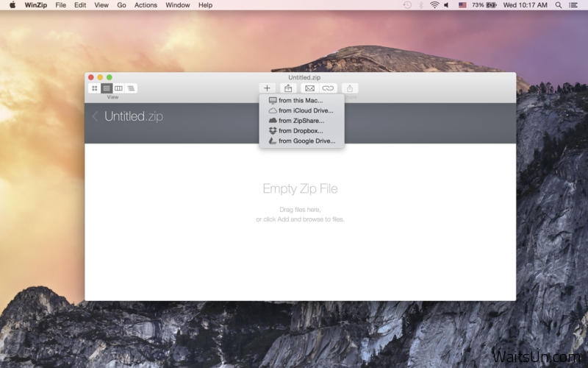Viewport: 588px width, 368px height.
Task: Click the Untitled.zip window title text
Action: 304,77
